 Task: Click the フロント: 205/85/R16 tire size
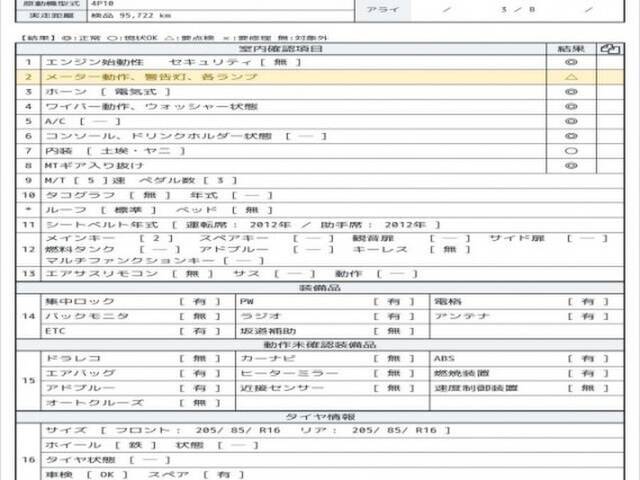tap(198, 430)
